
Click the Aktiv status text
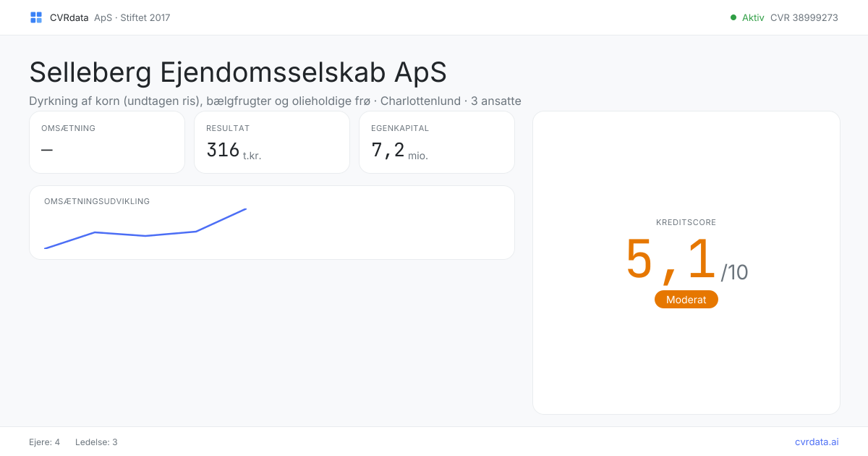click(x=753, y=17)
